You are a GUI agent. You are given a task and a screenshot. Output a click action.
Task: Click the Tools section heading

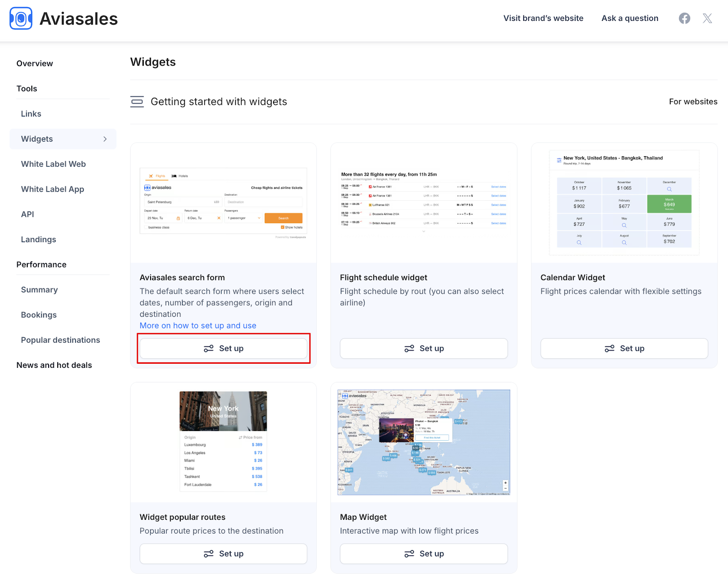click(x=27, y=89)
